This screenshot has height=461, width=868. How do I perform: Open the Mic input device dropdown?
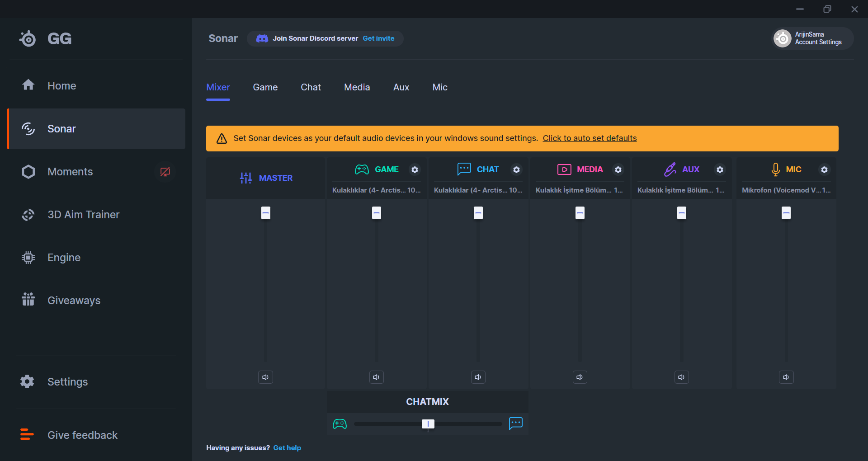click(x=786, y=190)
